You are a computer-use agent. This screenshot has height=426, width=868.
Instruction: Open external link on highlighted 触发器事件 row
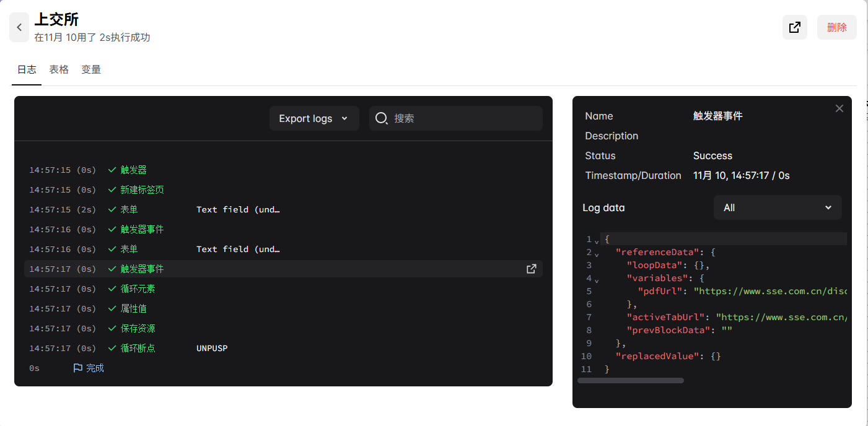[531, 269]
